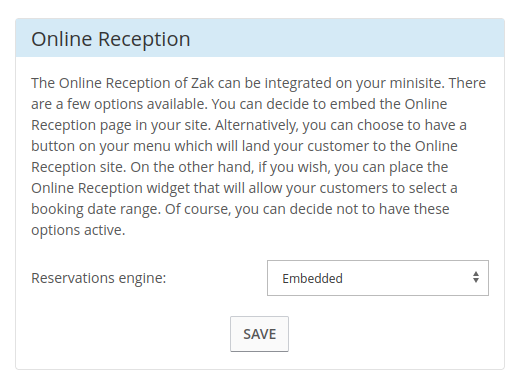Expand the select box showing Embedded
The width and height of the screenshot is (521, 388).
pos(378,278)
